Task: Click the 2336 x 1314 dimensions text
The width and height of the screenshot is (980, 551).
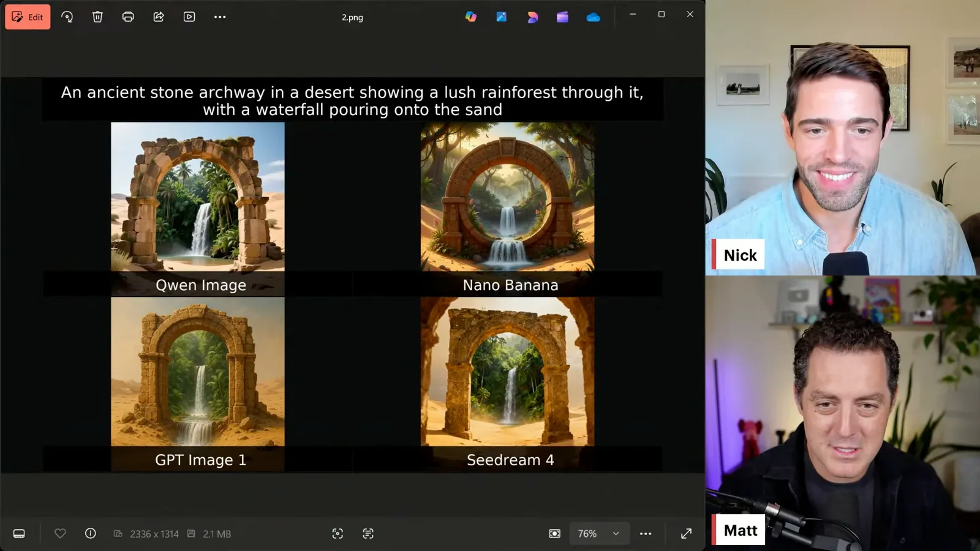Action: 154,534
